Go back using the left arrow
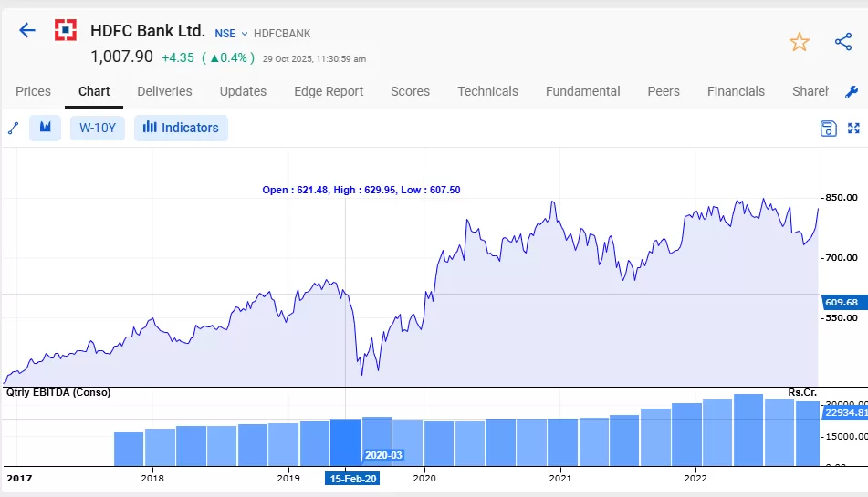The width and height of the screenshot is (868, 497). [x=27, y=30]
